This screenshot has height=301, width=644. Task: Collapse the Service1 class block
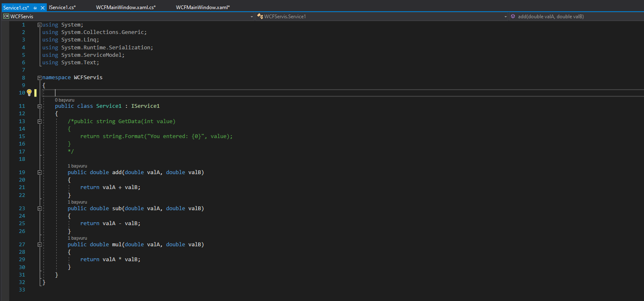pyautogui.click(x=39, y=106)
